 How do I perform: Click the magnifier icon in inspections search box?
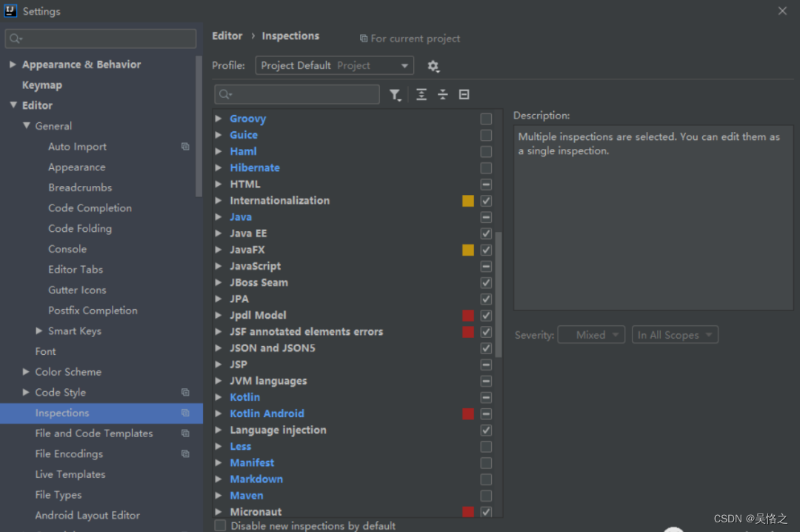225,94
